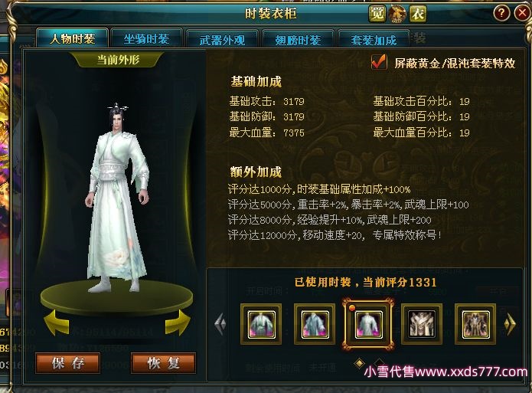
Task: Click the 觉 icon in title bar
Action: click(x=377, y=14)
